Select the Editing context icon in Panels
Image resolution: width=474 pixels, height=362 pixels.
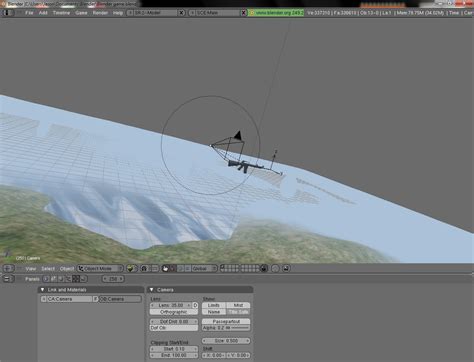pyautogui.click(x=76, y=279)
